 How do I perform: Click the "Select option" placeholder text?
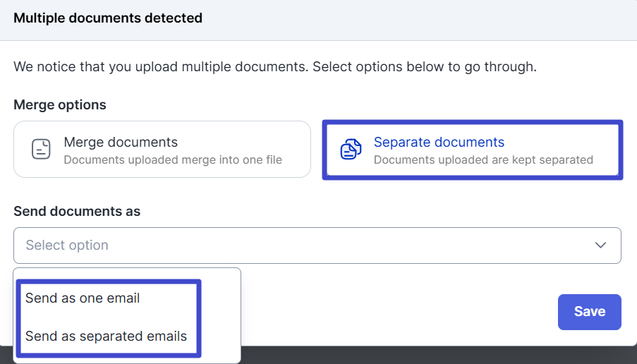point(67,245)
